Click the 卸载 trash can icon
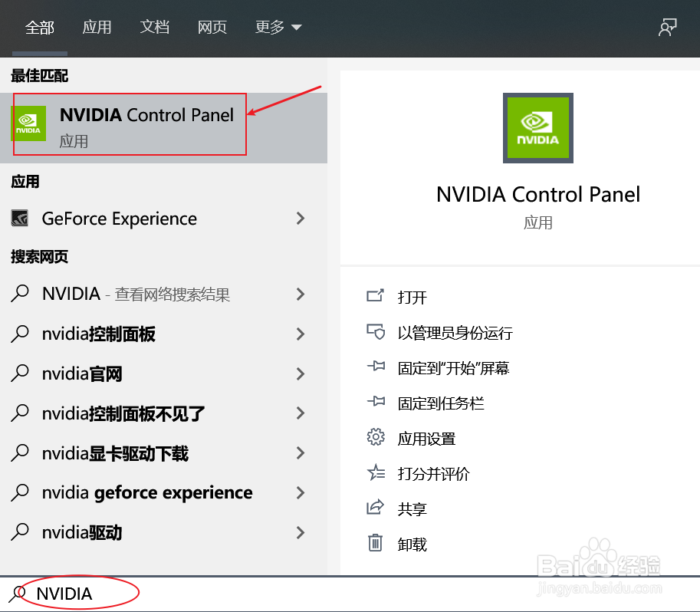 [375, 543]
